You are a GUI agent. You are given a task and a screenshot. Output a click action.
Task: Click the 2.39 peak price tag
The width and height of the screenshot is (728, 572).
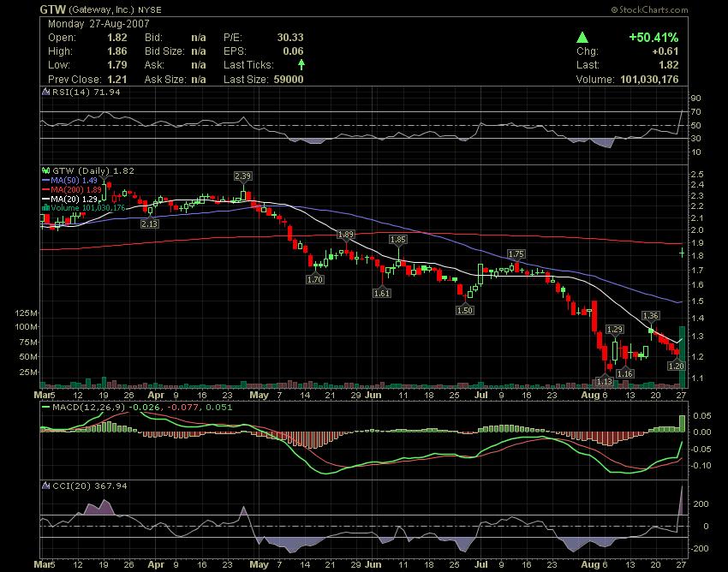[x=243, y=176]
